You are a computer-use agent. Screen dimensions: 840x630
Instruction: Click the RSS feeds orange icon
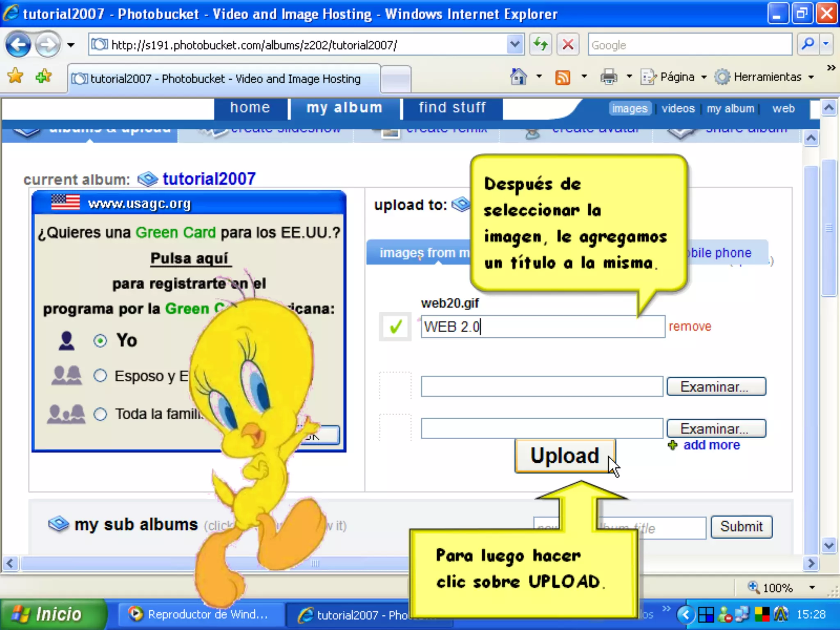[x=562, y=77]
